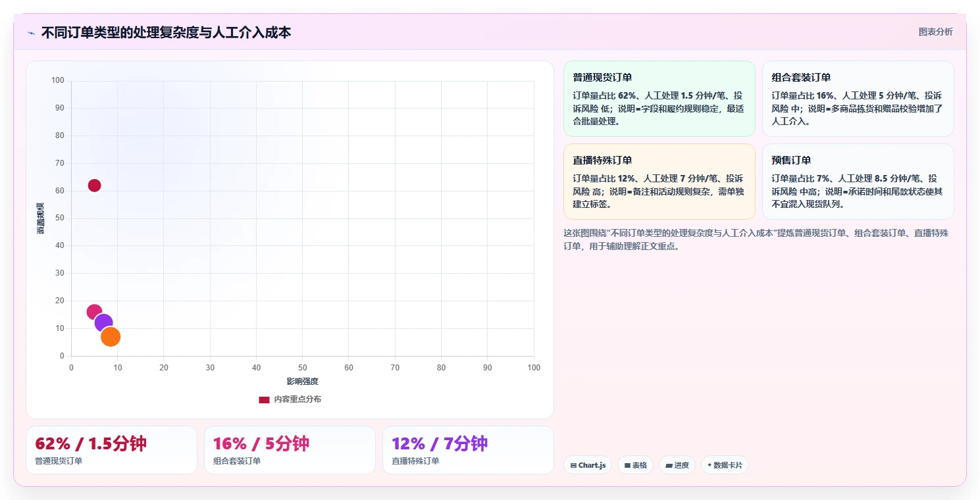Click the 表格 tag chip

pos(635,465)
